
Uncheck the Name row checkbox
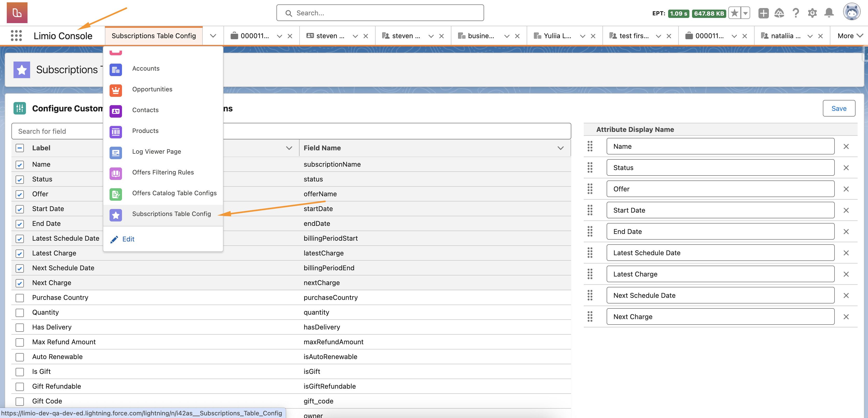pos(20,165)
